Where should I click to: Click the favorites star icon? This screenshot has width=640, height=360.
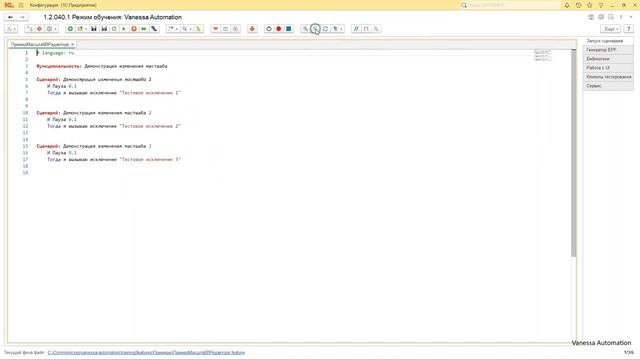[589, 5]
